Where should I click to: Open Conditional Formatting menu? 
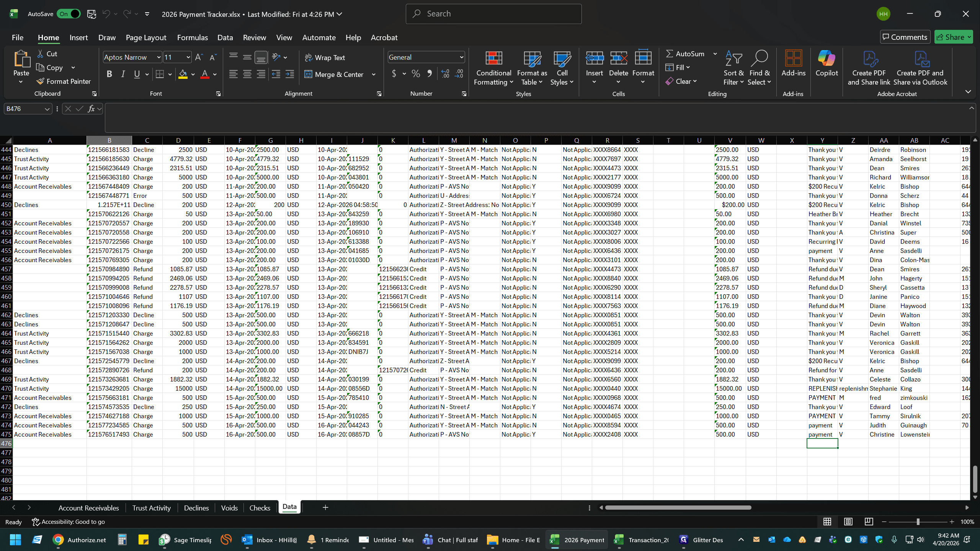(493, 68)
